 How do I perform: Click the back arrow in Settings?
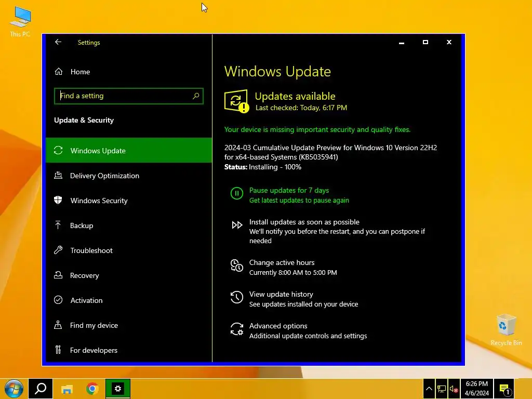(x=58, y=42)
